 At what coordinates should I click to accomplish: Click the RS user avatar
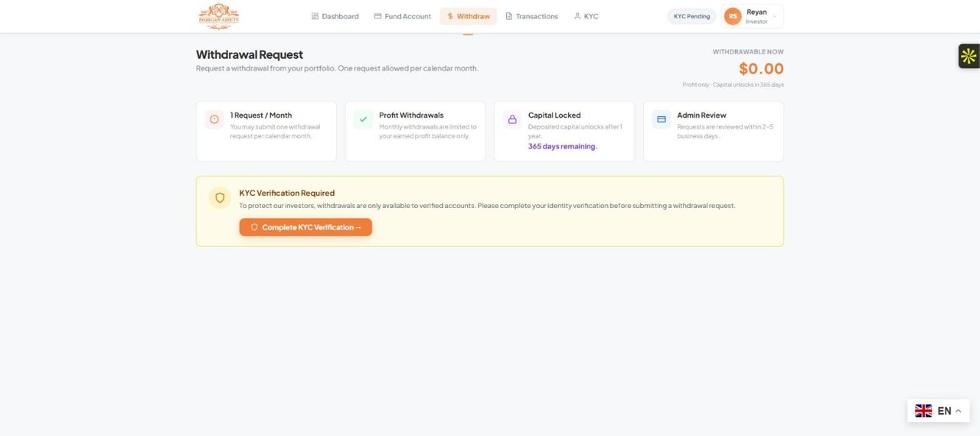point(733,16)
